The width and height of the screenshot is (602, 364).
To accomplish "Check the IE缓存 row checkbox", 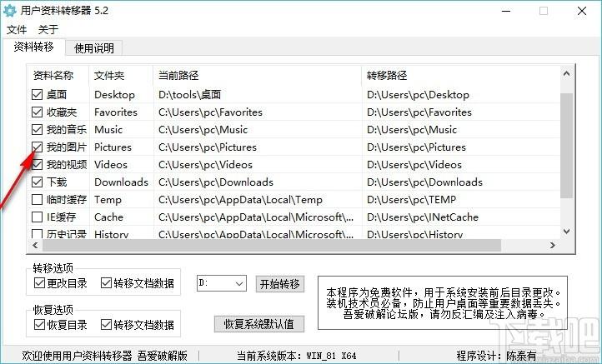I will [37, 217].
